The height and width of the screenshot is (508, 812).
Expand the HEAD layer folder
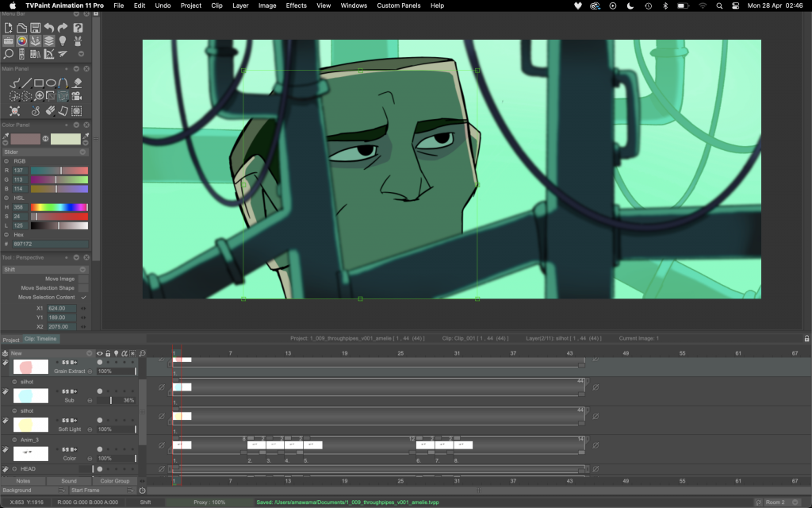(x=14, y=469)
